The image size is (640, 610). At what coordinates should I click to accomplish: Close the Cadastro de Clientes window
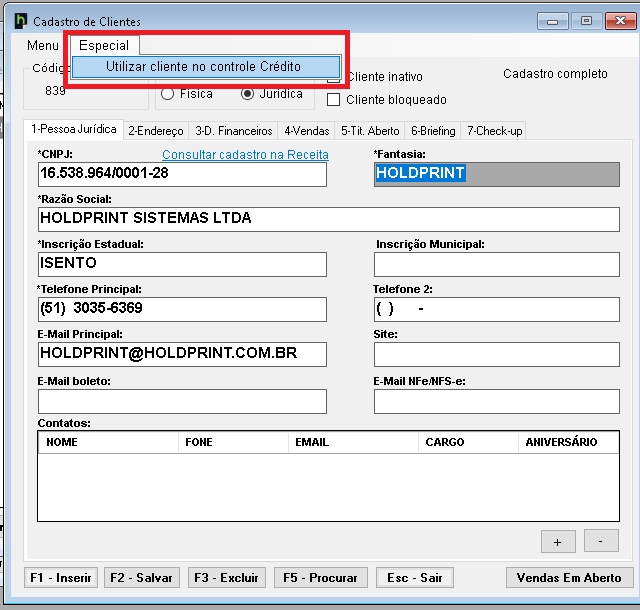click(620, 21)
